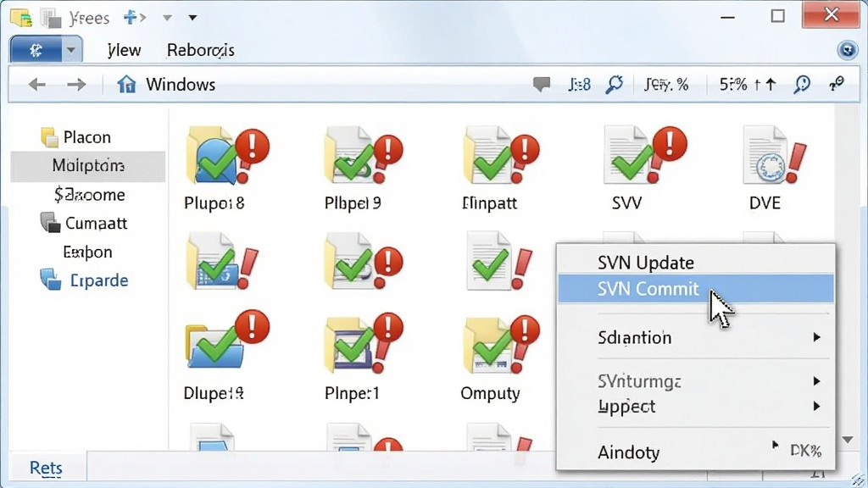Click the forward arrow navigation icon
Viewport: 868px width, 488px height.
tap(76, 85)
